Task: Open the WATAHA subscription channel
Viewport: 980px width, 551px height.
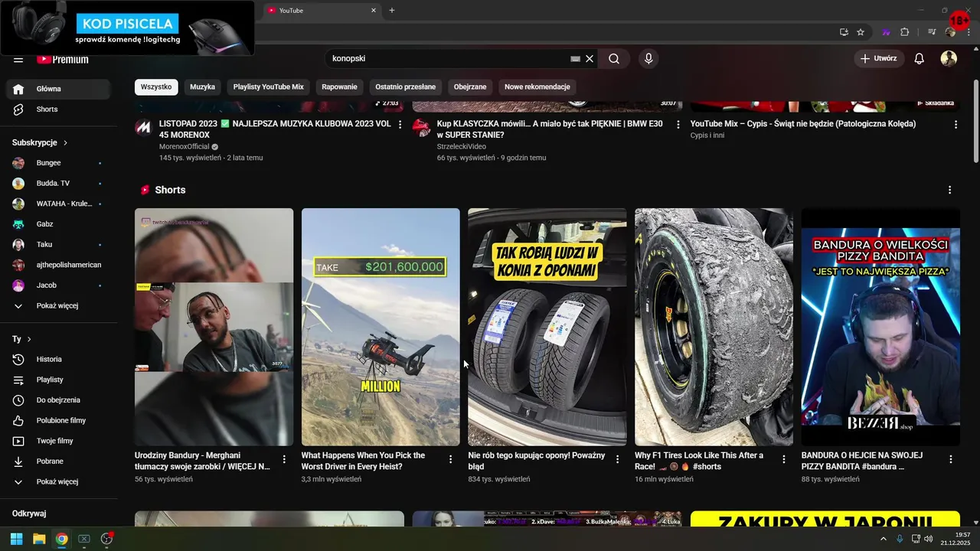Action: [x=59, y=204]
